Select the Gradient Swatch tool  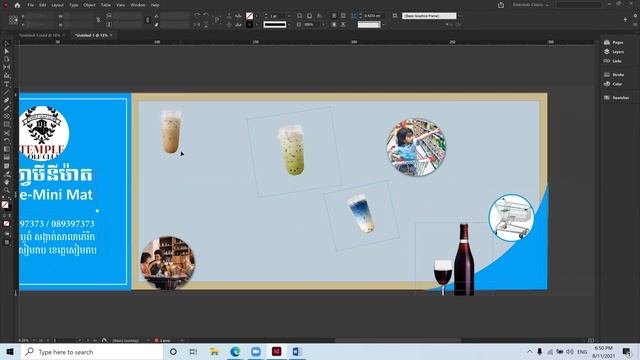pyautogui.click(x=7, y=149)
